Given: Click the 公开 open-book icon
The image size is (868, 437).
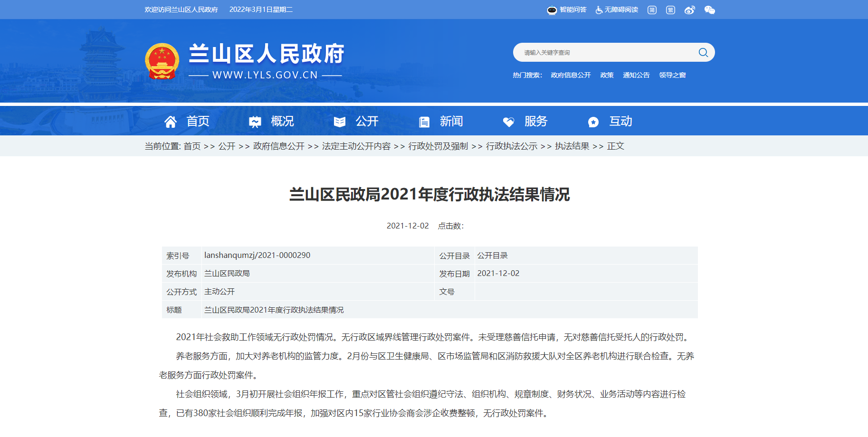Looking at the screenshot, I should 340,122.
